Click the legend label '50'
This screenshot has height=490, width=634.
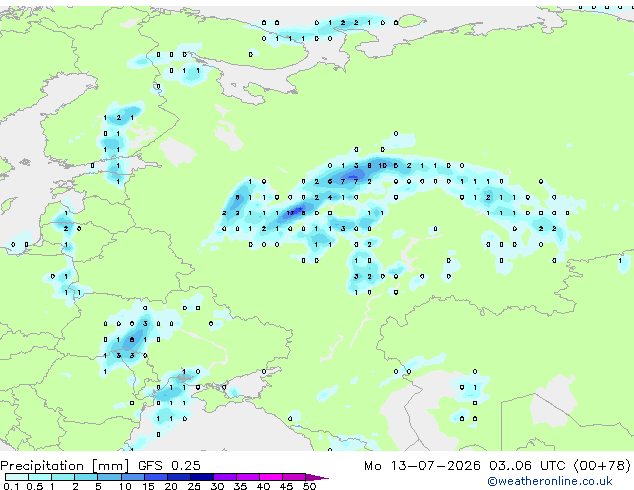tap(309, 486)
